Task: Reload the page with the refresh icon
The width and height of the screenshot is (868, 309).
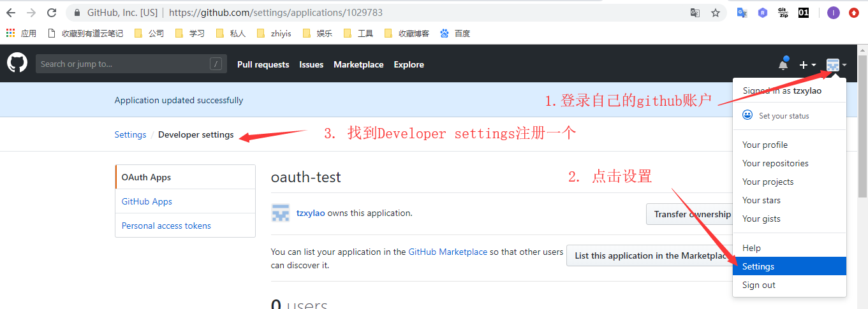Action: click(52, 13)
